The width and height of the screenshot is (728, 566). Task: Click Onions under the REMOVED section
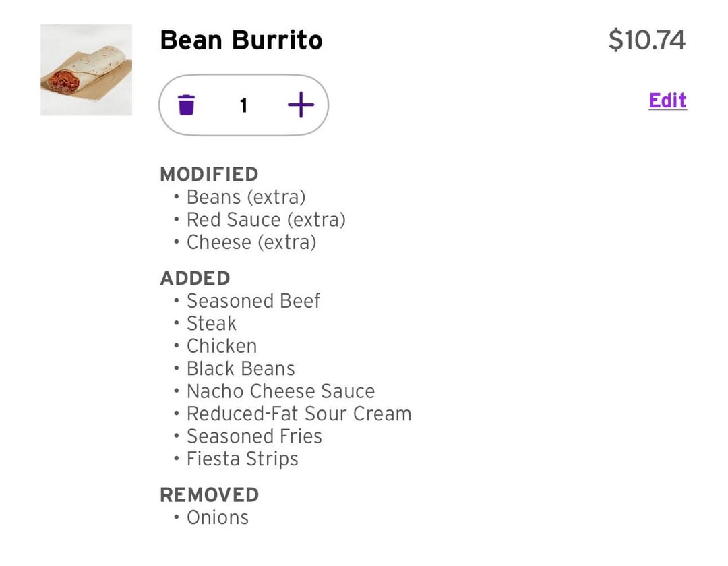(x=217, y=517)
